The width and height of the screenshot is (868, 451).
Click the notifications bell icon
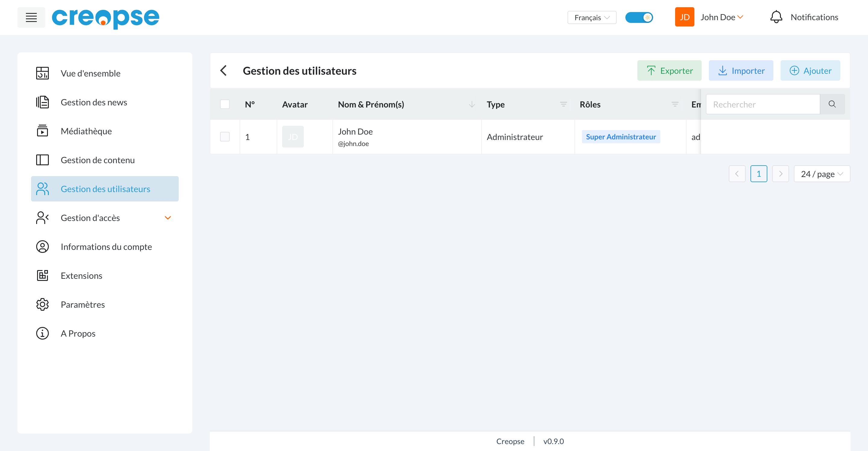coord(776,17)
